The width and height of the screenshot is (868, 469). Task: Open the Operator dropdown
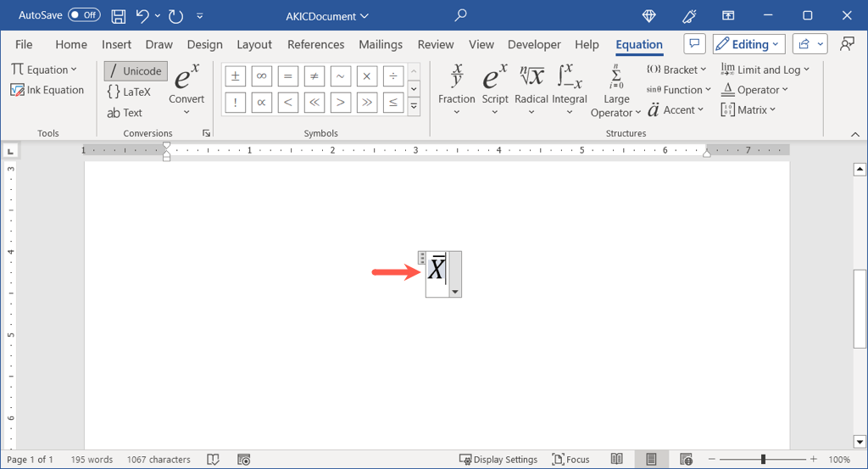(754, 89)
